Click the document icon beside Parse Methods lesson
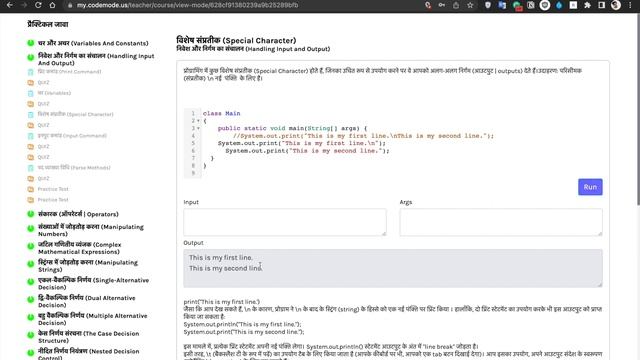The width and height of the screenshot is (640, 360). (31, 168)
